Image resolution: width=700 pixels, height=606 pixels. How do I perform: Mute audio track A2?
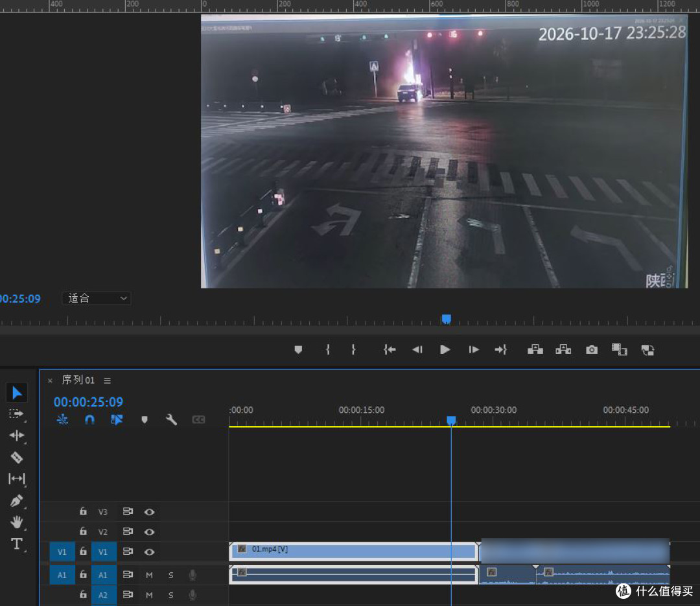(x=150, y=595)
